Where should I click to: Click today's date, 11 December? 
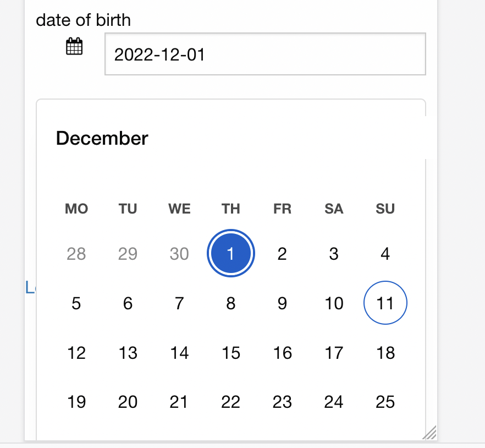385,303
